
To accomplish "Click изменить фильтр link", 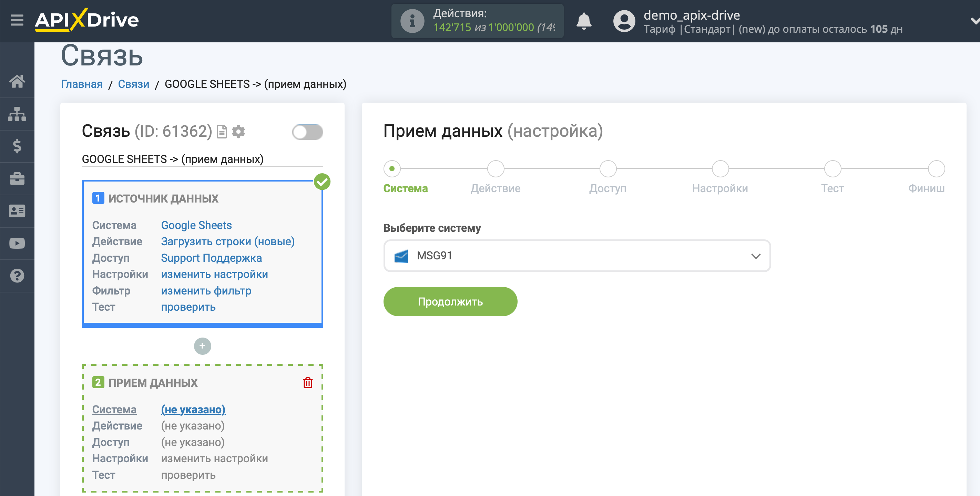I will [206, 291].
